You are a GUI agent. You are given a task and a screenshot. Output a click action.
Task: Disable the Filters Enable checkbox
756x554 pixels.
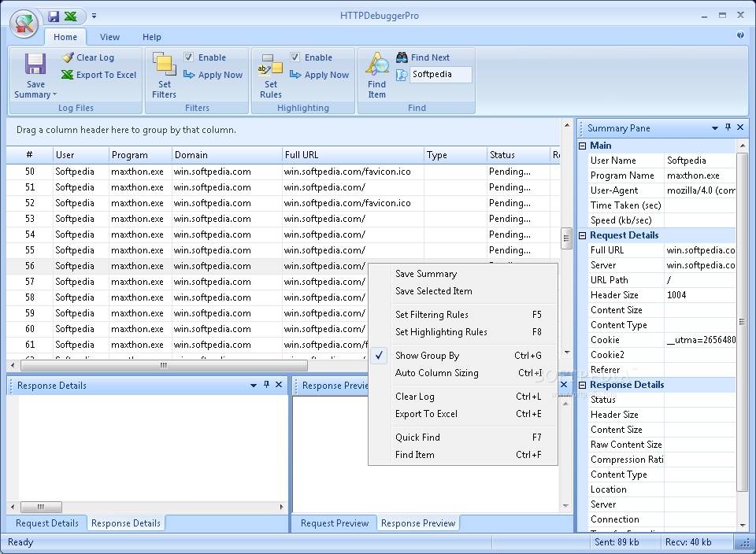189,57
